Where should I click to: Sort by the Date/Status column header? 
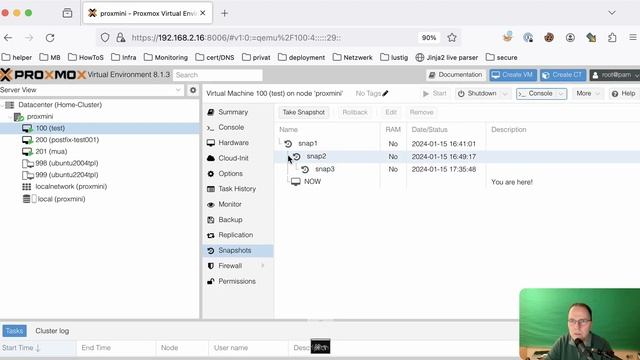tap(429, 129)
